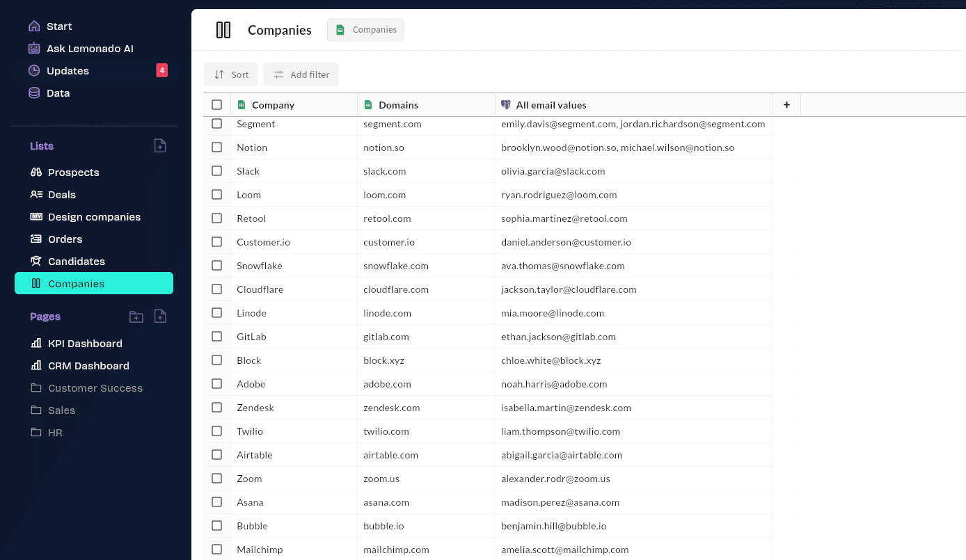The height and width of the screenshot is (560, 966).
Task: Click the Add filter button
Action: pos(301,74)
